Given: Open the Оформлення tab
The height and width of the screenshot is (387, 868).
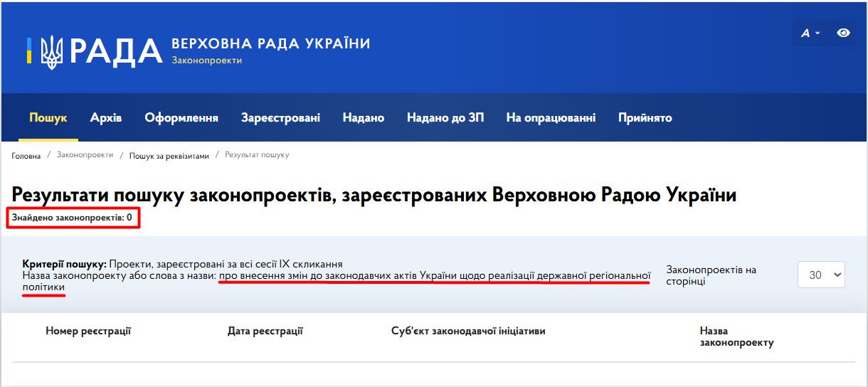Looking at the screenshot, I should (181, 117).
